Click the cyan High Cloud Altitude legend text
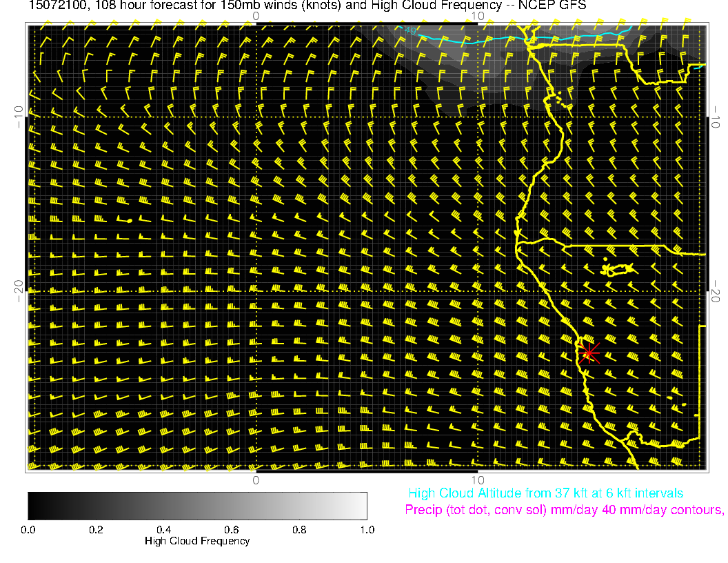This screenshot has height=563, width=728. [545, 493]
